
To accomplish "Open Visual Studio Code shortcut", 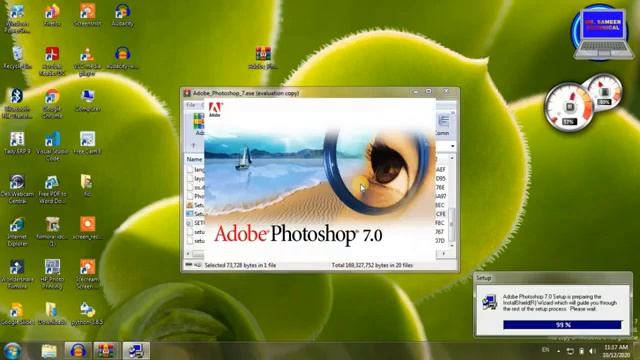I will point(52,146).
